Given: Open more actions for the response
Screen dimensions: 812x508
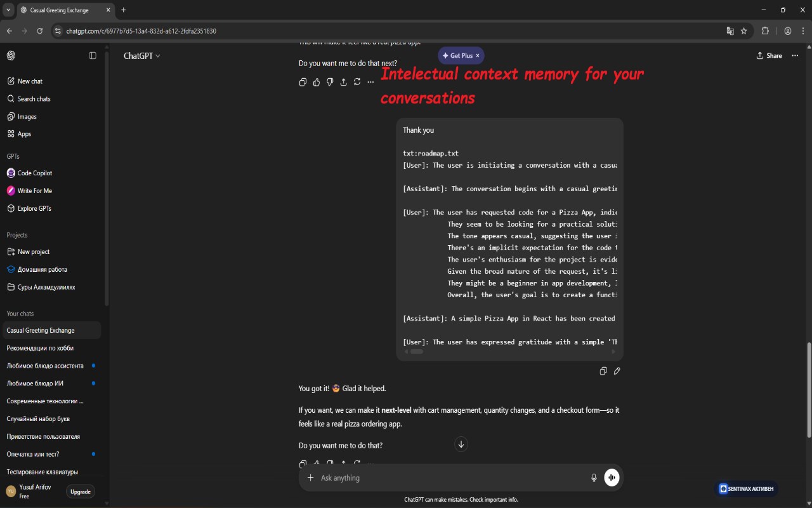Looking at the screenshot, I should (x=371, y=82).
